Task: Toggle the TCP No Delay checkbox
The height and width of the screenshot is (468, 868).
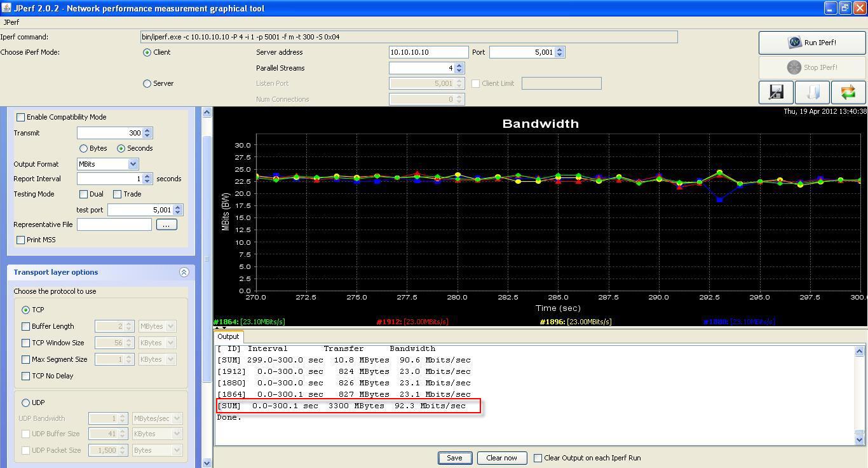Action: (26, 376)
